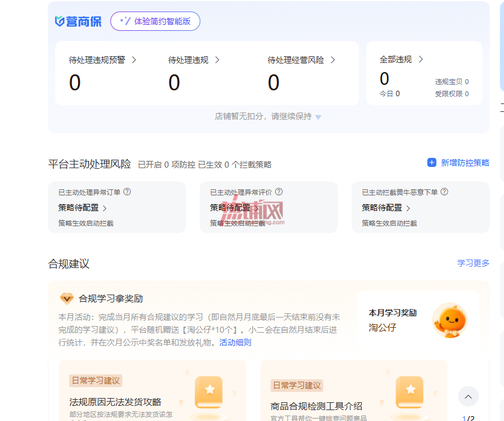Viewport: 504px width, 421px height.
Task: Expand the 店铺暂无扣分 dropdown triangle
Action: (318, 117)
